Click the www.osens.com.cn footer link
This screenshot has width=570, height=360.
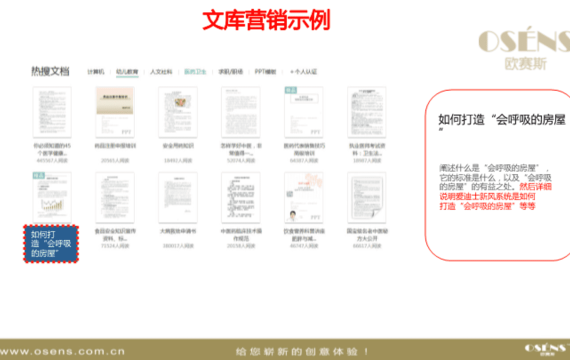[x=63, y=352]
